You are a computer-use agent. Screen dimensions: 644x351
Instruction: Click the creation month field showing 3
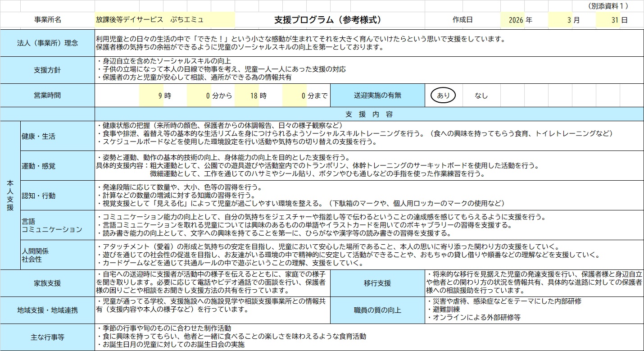click(x=560, y=20)
